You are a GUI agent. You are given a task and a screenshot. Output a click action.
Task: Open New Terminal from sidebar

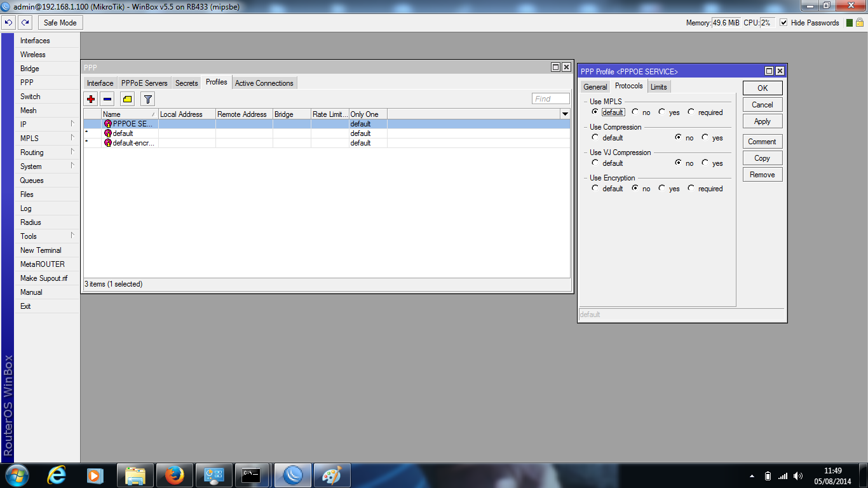coord(47,250)
